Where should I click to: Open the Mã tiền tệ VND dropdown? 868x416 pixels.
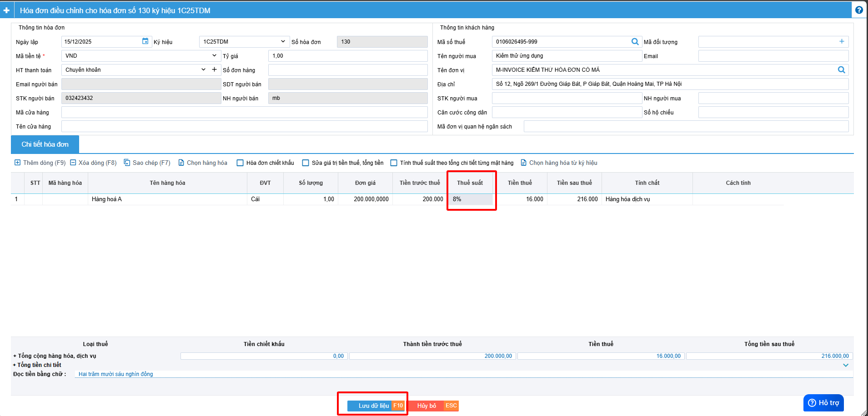click(140, 56)
